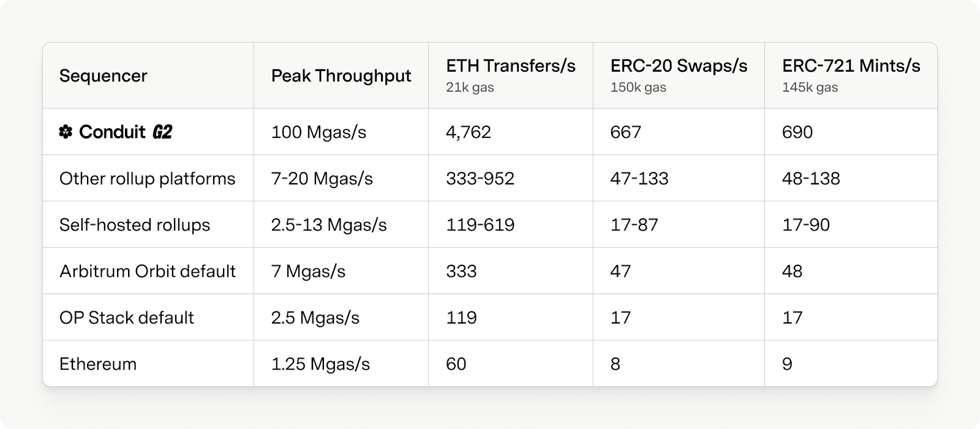
Task: Click the G2 logo next to Conduit
Action: point(162,132)
